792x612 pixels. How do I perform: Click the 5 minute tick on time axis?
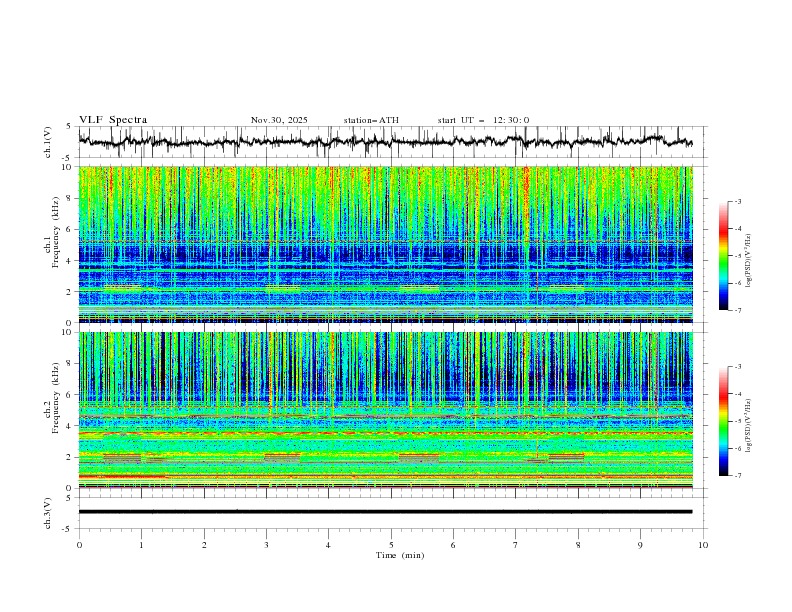pos(391,544)
